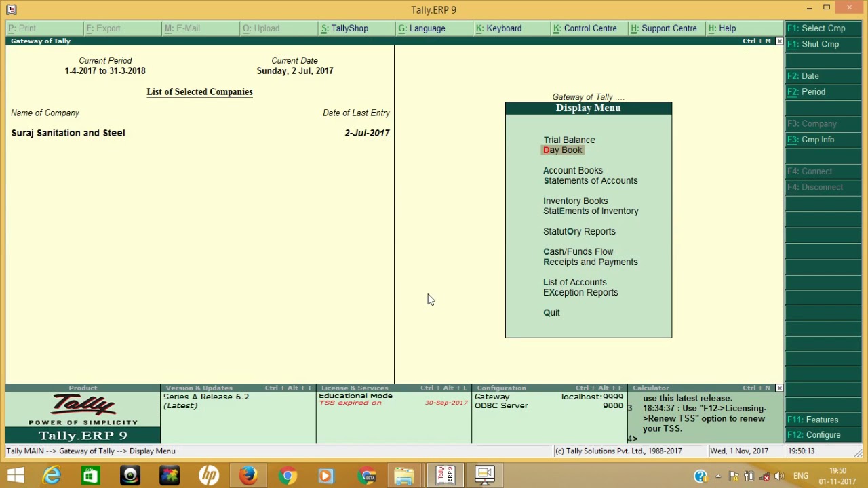Click Tally.ERP 9 taskbar icon
This screenshot has height=488, width=868.
(445, 476)
